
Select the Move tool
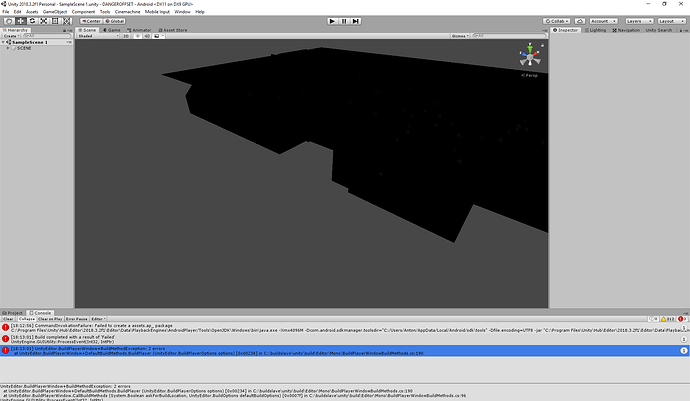point(21,21)
